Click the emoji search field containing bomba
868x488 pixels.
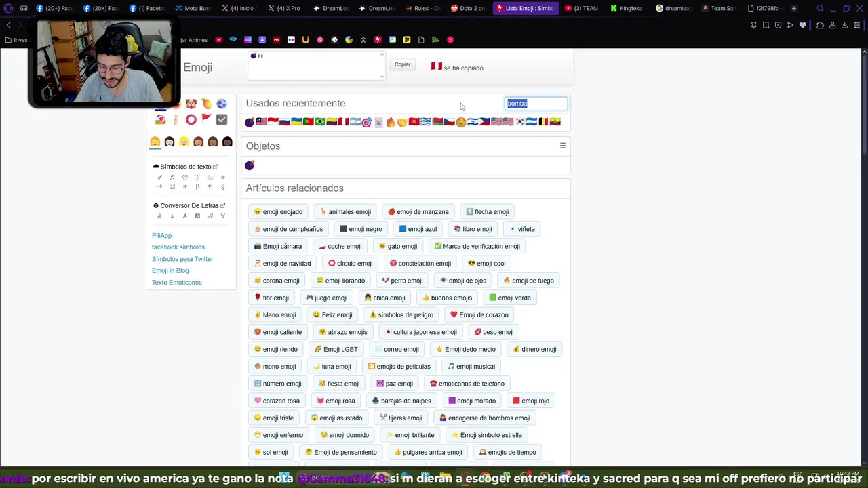click(x=536, y=103)
